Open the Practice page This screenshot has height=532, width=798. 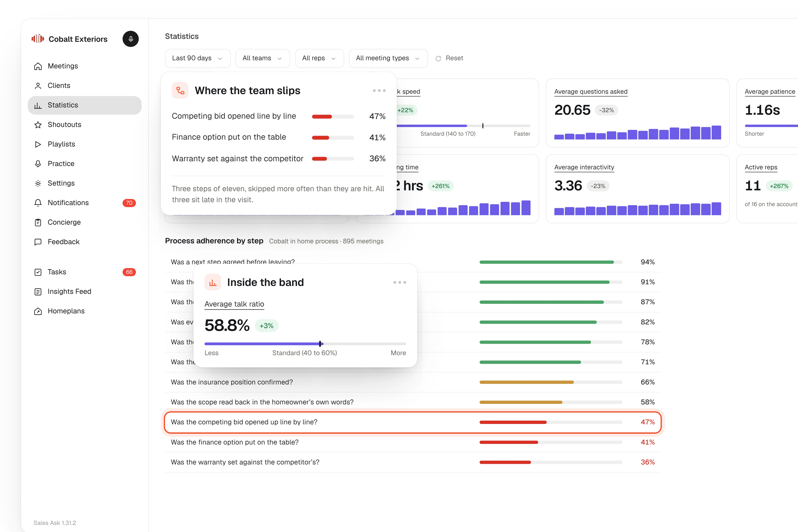(85, 164)
